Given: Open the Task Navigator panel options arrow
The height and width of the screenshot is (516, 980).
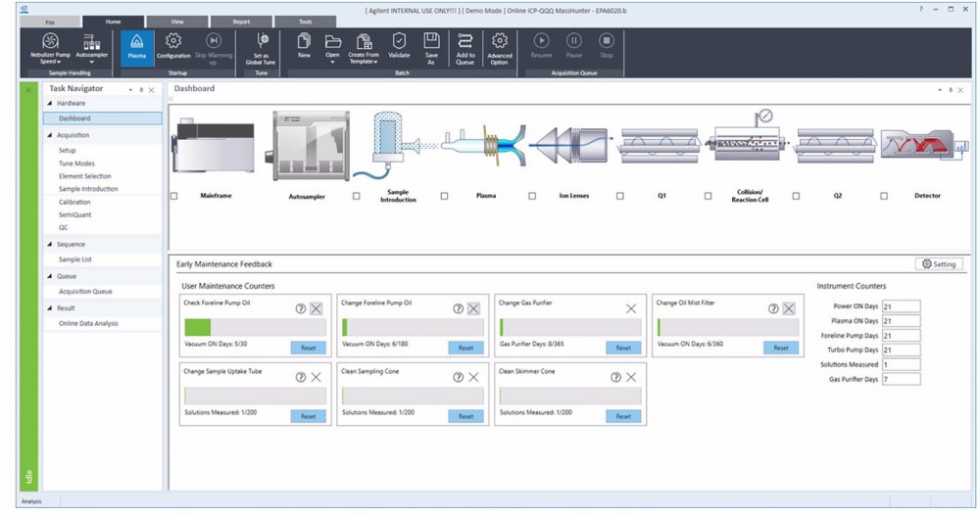Looking at the screenshot, I should coord(130,90).
